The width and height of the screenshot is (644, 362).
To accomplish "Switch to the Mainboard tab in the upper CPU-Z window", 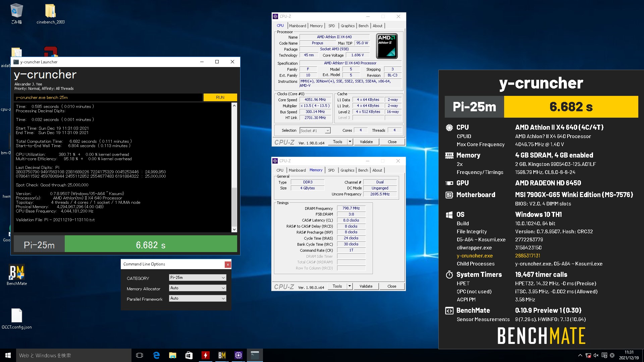I will (298, 26).
